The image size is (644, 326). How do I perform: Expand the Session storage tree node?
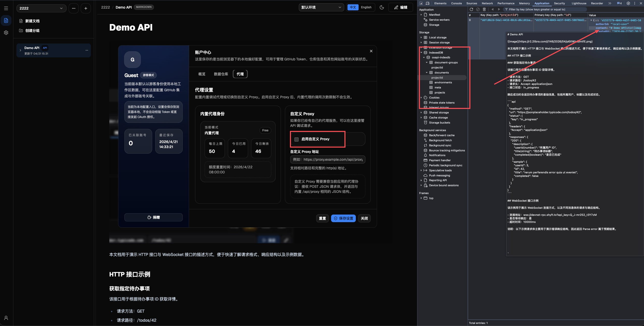(421, 42)
